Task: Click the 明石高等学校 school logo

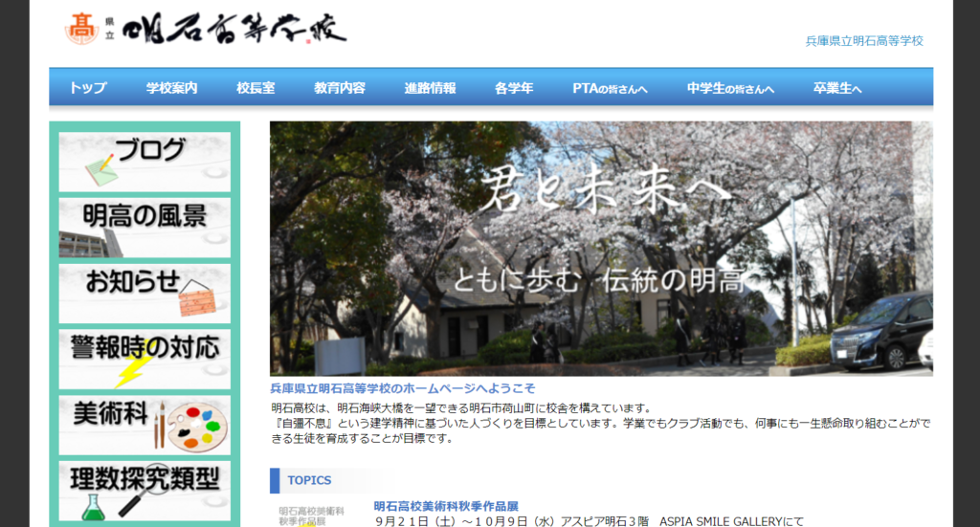Action: (205, 29)
